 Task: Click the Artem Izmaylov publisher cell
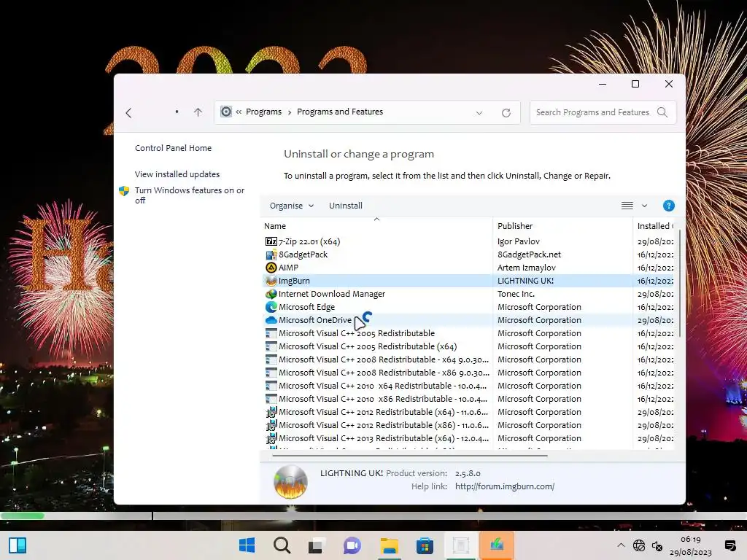527,268
